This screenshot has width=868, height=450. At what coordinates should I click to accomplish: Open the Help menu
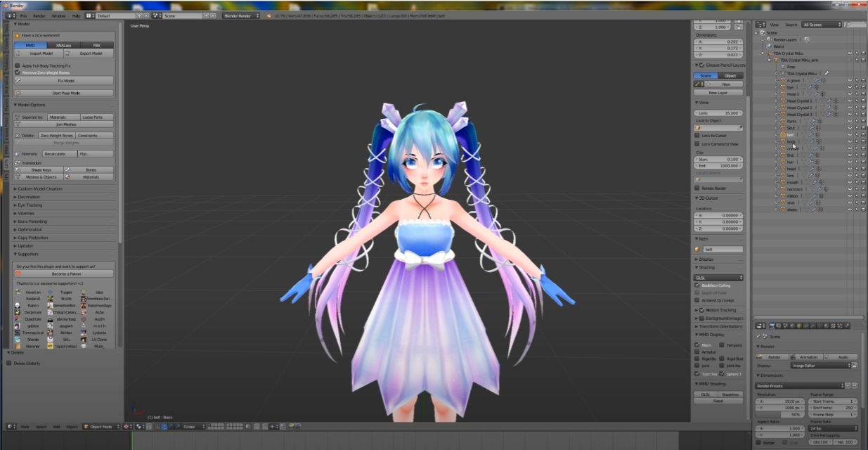coord(76,15)
